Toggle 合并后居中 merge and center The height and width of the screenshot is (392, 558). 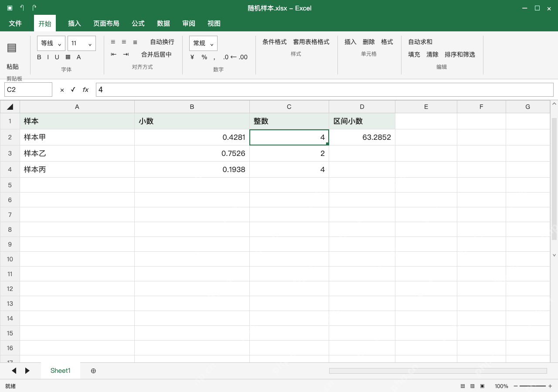[157, 54]
